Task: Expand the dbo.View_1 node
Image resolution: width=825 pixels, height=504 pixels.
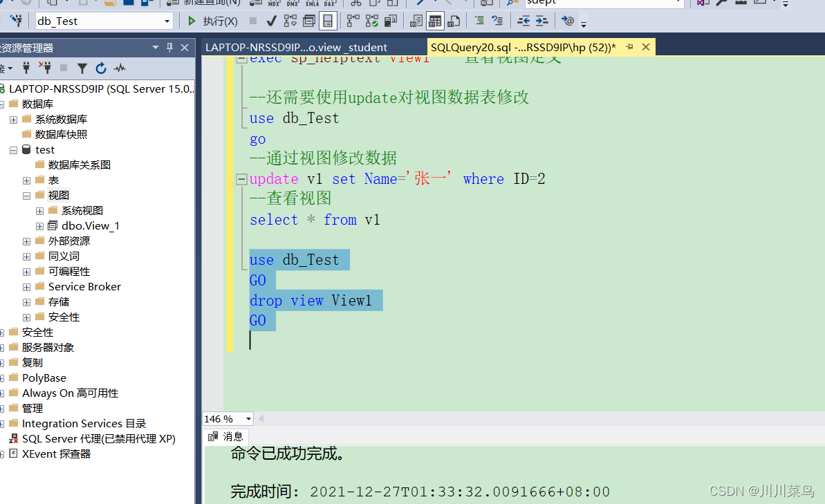Action: click(39, 226)
